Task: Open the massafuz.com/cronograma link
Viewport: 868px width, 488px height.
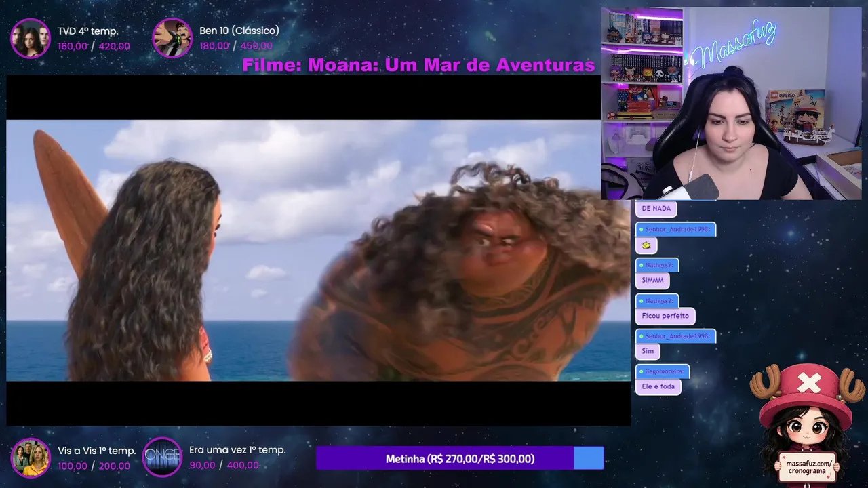Action: pos(808,468)
